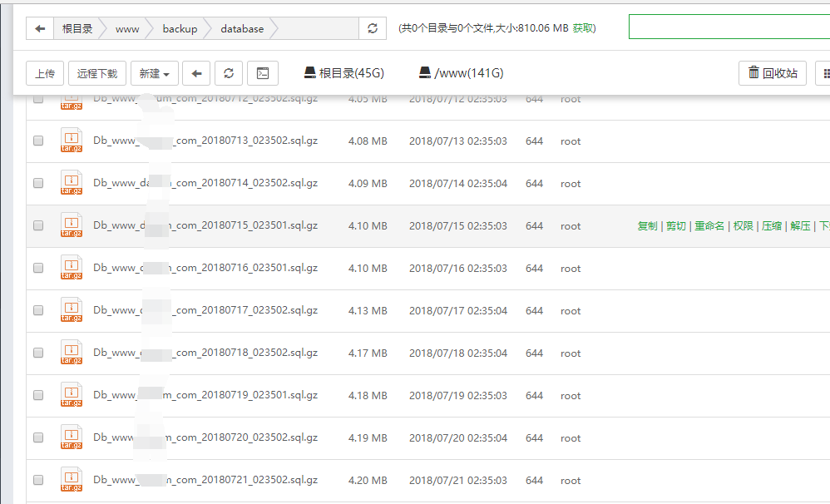Click the 重命名 link on the highlighted row
830x504 pixels.
pos(709,226)
